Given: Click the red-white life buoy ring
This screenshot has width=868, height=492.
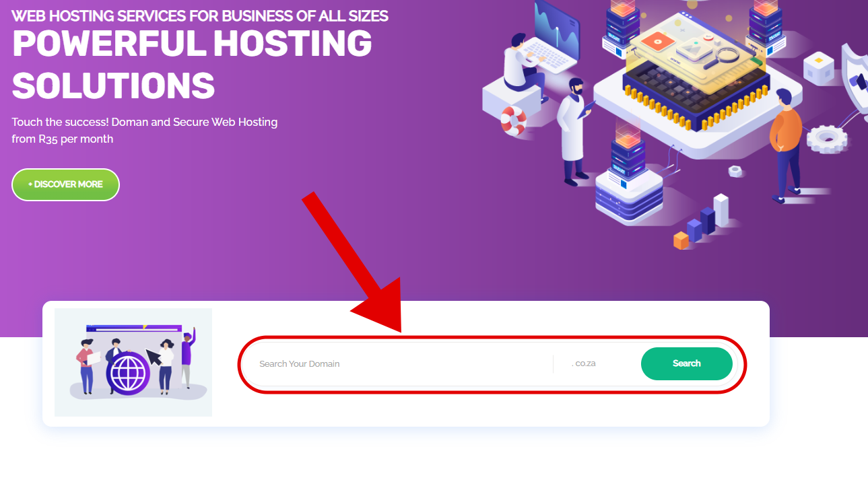Looking at the screenshot, I should pyautogui.click(x=513, y=120).
